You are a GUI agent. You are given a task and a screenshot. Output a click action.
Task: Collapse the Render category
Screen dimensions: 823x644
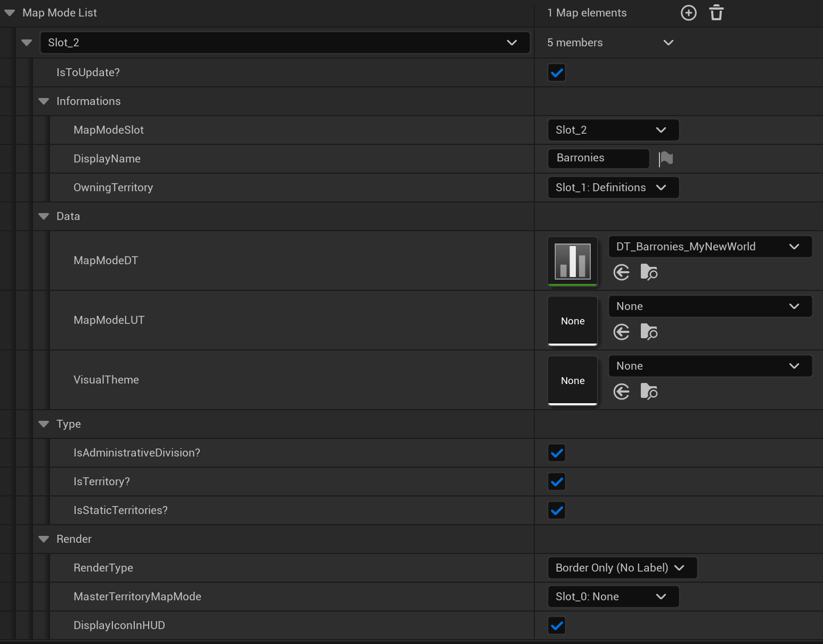[x=44, y=539]
